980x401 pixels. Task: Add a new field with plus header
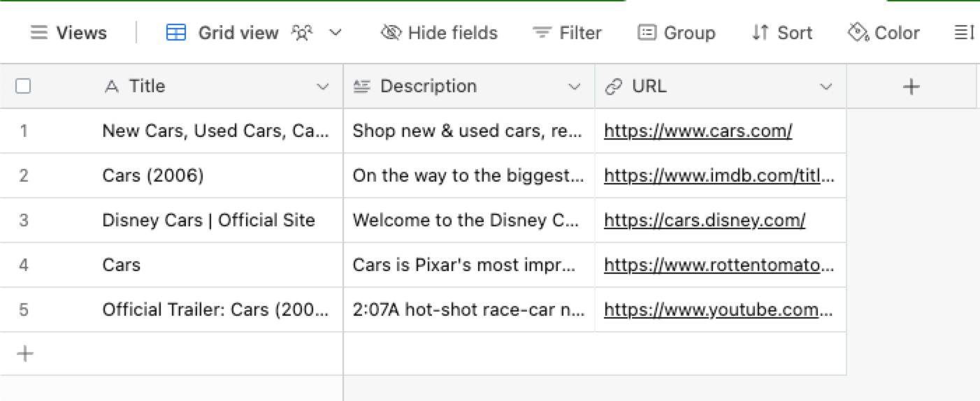pyautogui.click(x=911, y=87)
